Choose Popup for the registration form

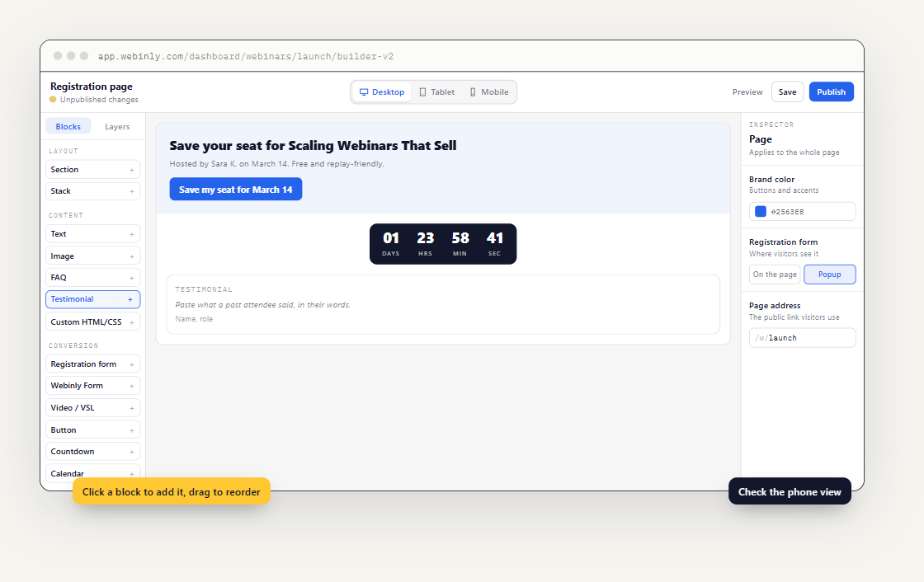tap(830, 275)
